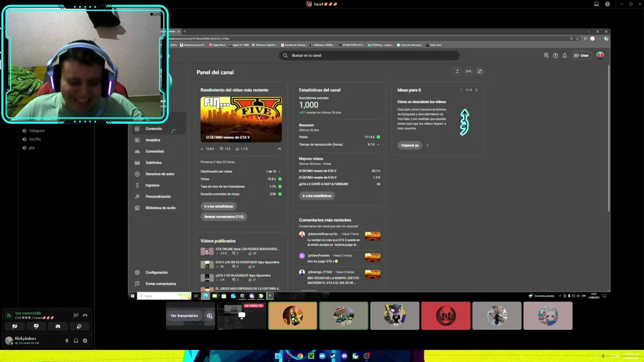Toggle Discord noise suppression icon
The image size is (644, 362).
(75, 315)
